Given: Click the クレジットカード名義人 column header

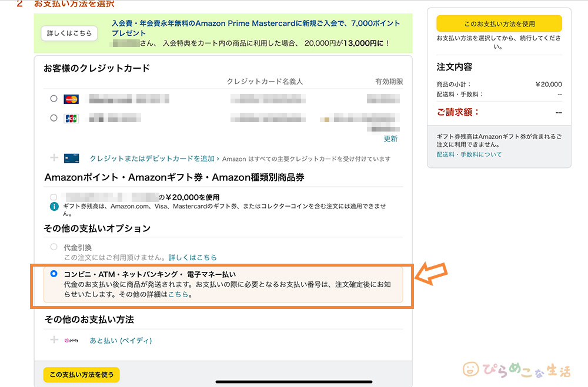Looking at the screenshot, I should pyautogui.click(x=265, y=81).
